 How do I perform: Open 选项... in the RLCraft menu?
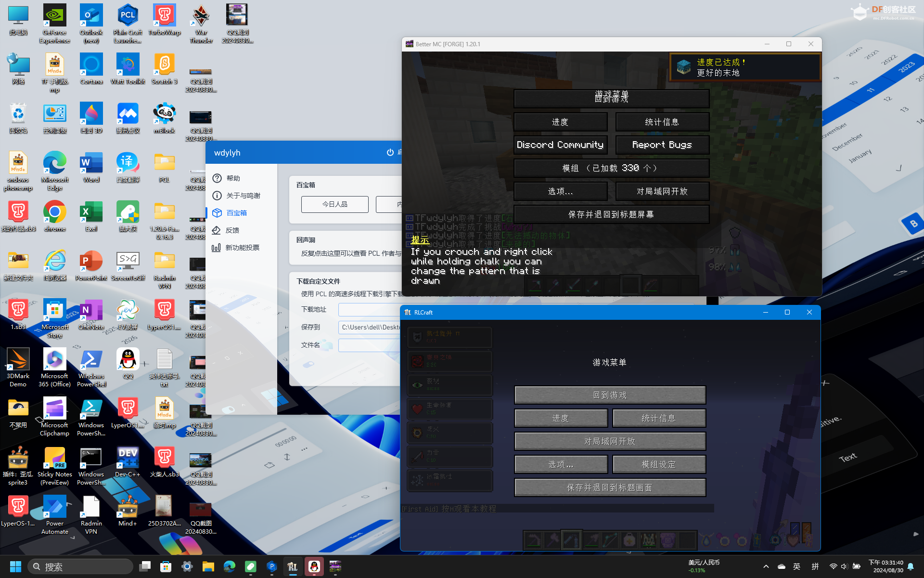[561, 464]
